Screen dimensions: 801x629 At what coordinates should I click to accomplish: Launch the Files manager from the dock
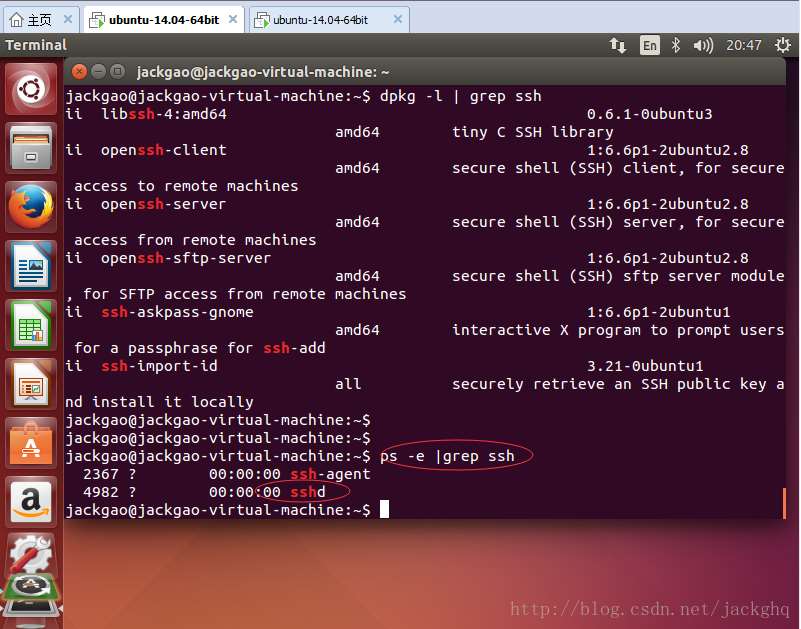click(31, 148)
